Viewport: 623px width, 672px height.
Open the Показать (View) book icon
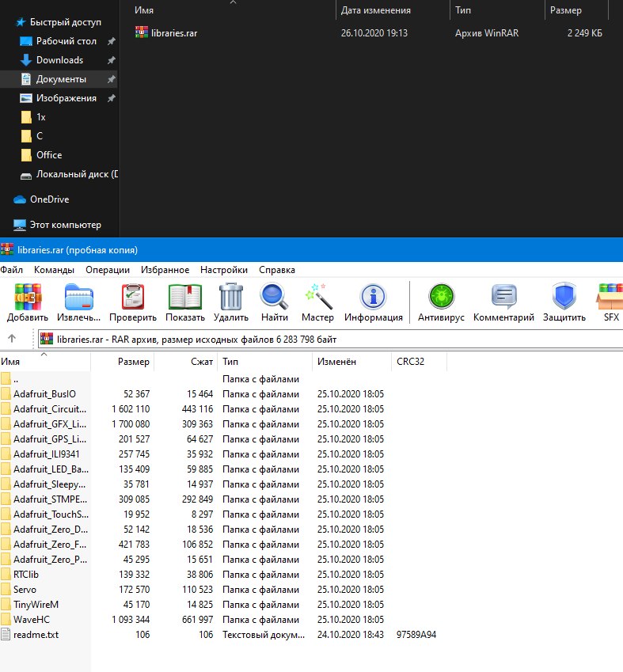click(x=185, y=297)
